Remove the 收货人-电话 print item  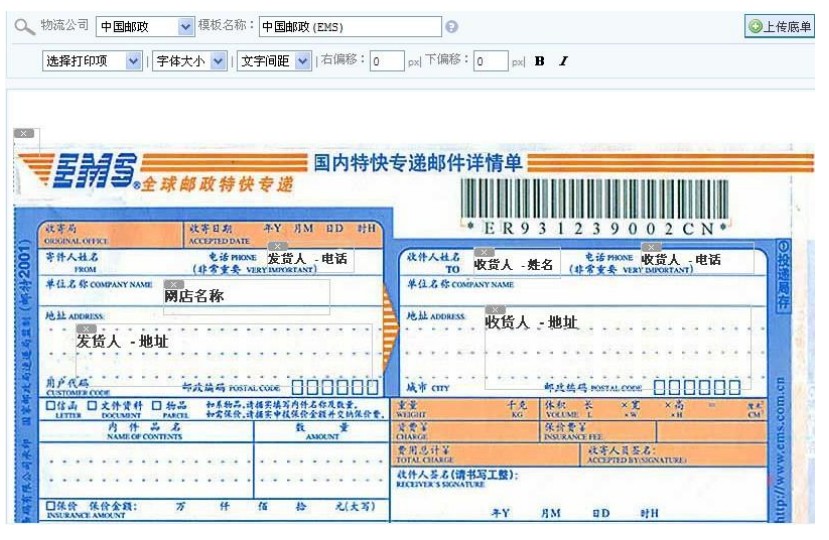[651, 246]
